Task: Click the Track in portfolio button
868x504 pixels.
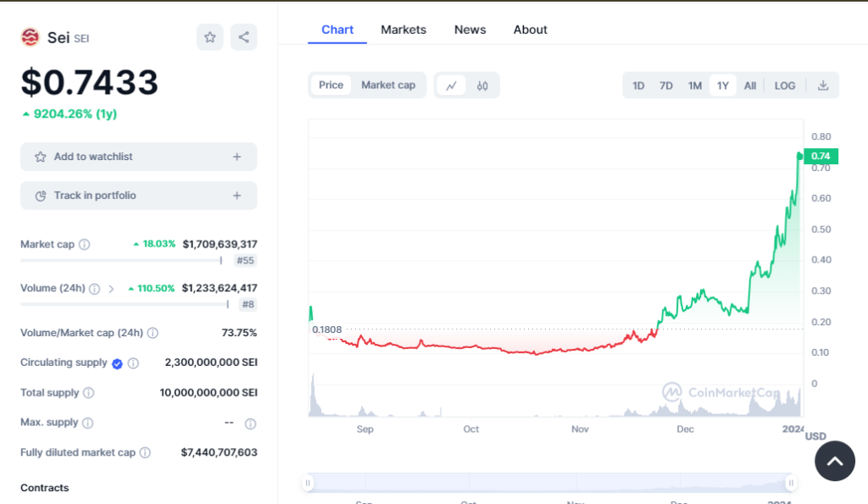Action: (139, 196)
